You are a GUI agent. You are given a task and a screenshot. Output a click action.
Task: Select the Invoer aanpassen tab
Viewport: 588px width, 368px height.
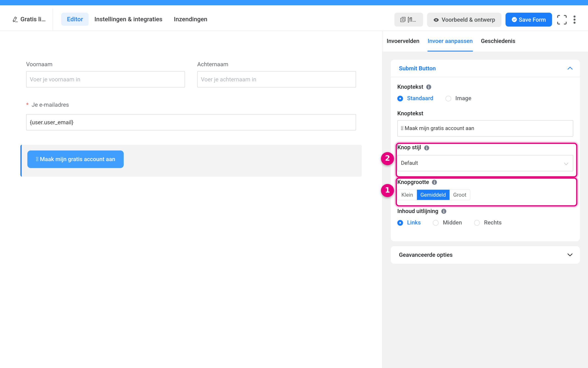450,41
